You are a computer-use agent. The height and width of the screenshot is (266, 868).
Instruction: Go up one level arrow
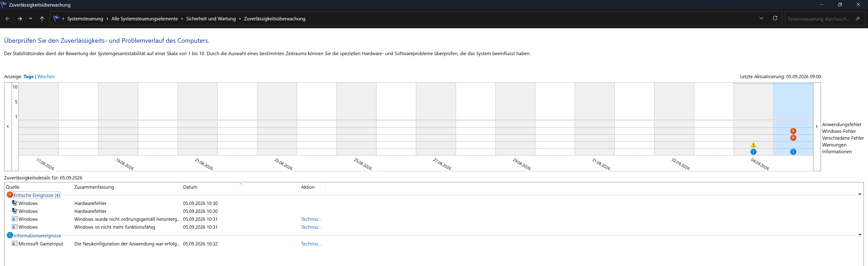pos(42,19)
